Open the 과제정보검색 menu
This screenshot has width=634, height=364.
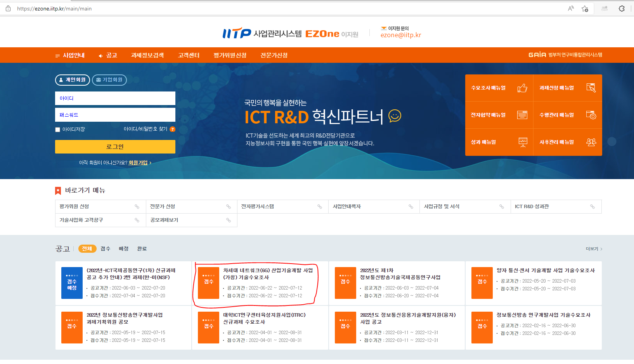click(x=147, y=55)
